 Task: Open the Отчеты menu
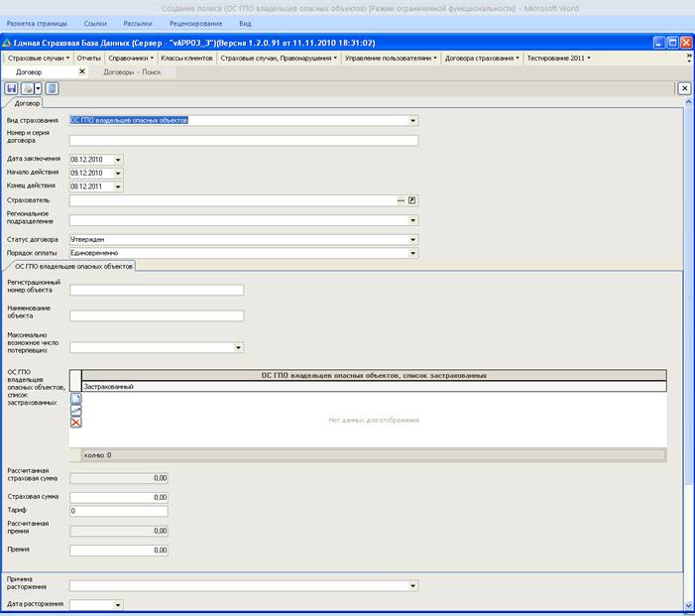pyautogui.click(x=89, y=59)
